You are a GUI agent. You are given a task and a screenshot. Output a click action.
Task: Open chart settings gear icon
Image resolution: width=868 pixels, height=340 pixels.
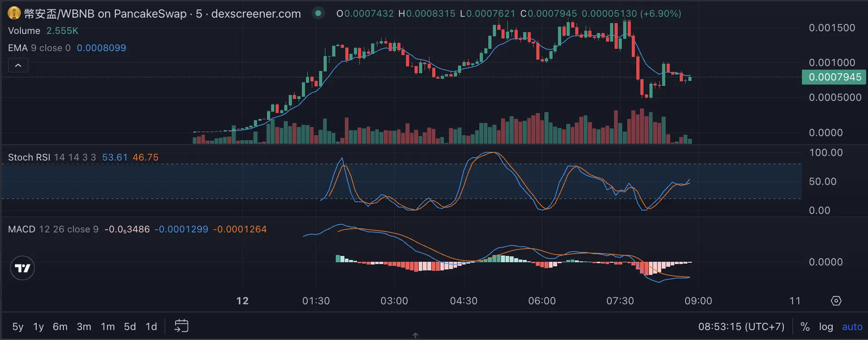click(x=836, y=301)
